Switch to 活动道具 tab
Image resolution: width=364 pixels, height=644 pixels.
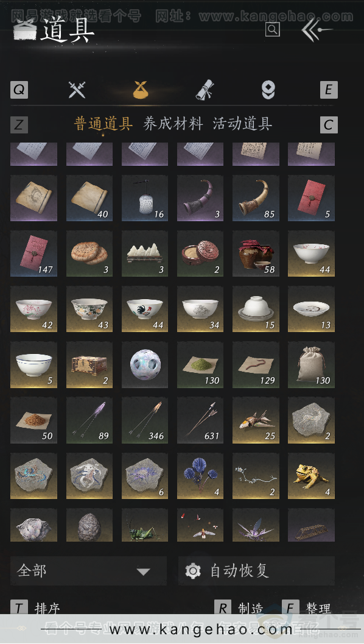click(242, 124)
